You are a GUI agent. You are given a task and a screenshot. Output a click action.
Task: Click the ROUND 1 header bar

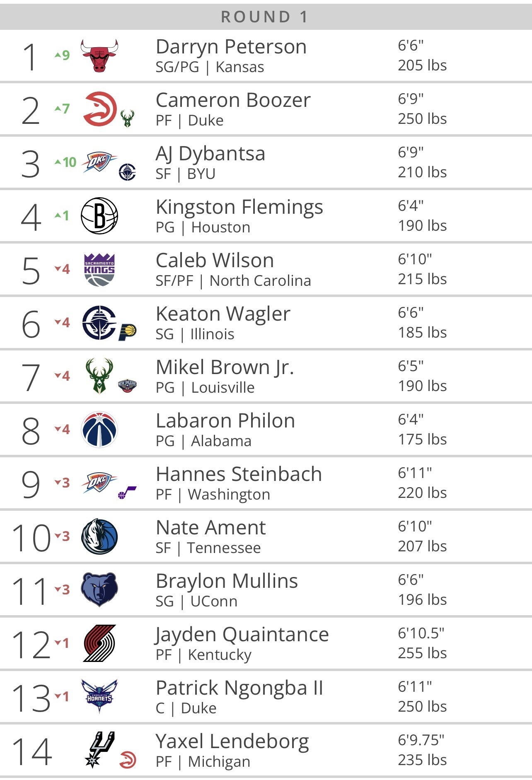(265, 17)
